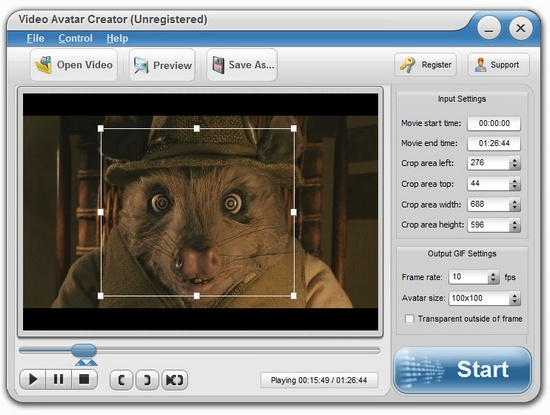Click the Movie start time field
This screenshot has width=550, height=415.
[x=494, y=123]
